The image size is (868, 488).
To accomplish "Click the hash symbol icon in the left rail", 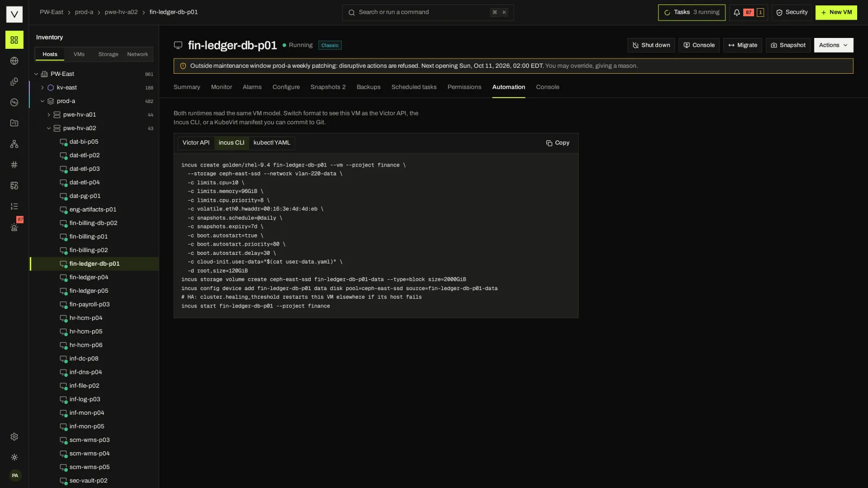I will [14, 165].
